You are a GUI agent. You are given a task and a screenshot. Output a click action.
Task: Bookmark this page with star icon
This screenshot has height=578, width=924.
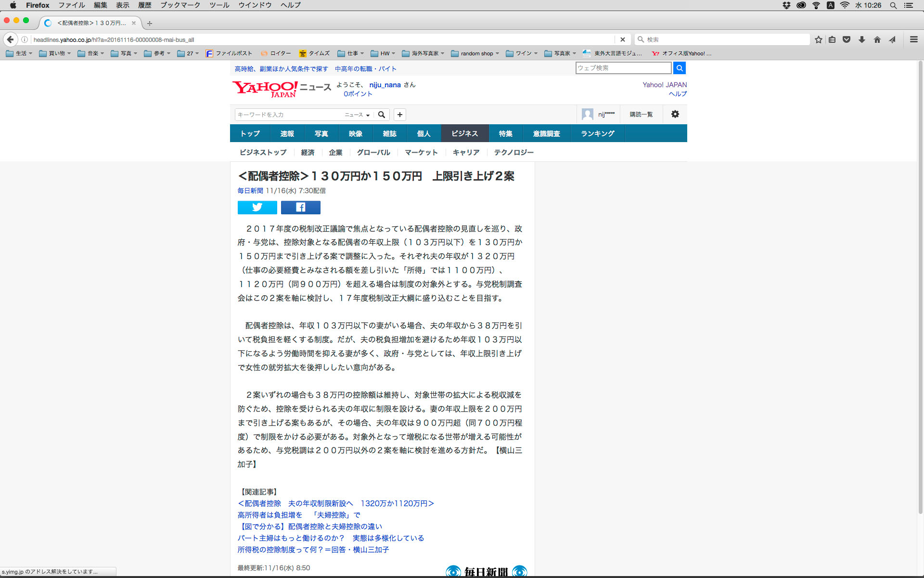(x=818, y=39)
